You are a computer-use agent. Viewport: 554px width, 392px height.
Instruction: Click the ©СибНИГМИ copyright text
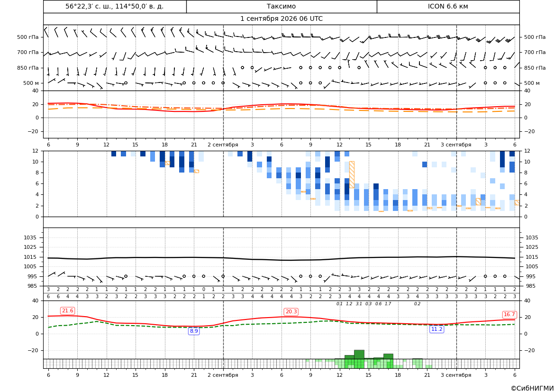[532, 388]
